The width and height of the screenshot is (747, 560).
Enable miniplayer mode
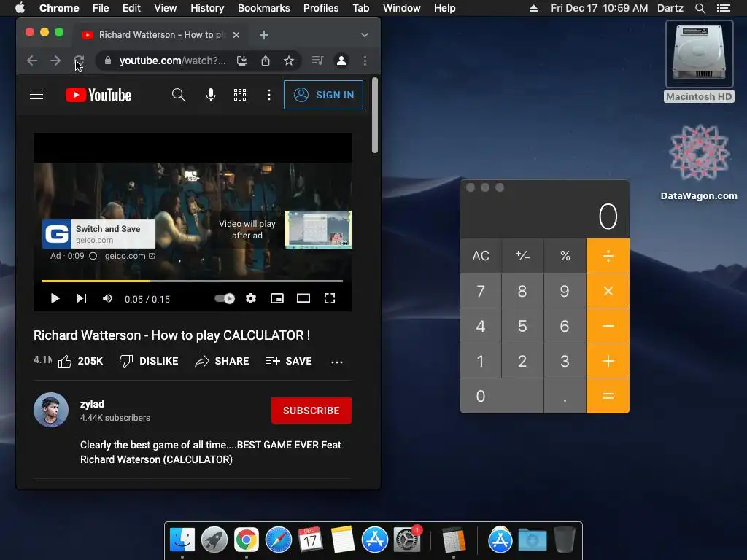coord(277,298)
